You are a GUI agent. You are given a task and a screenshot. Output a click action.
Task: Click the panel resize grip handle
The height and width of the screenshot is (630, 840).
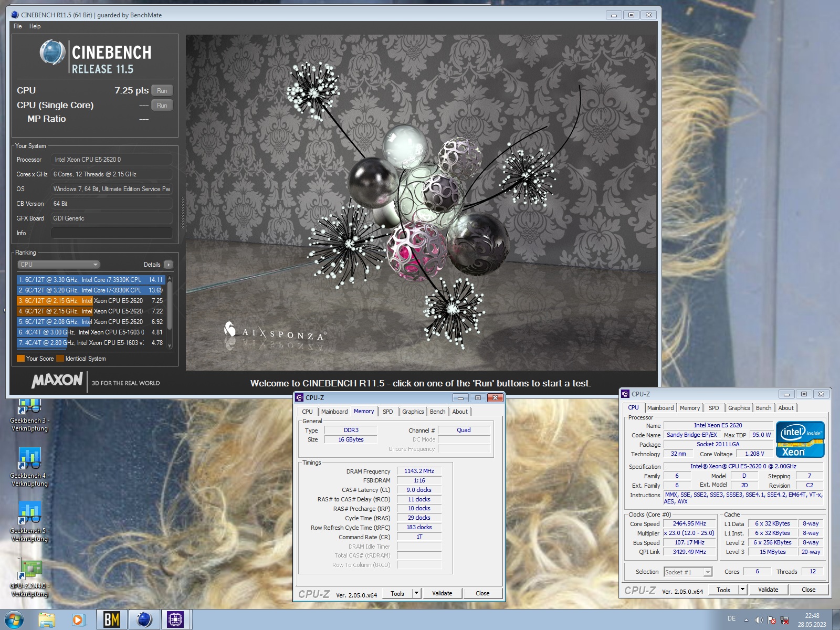coord(182,213)
